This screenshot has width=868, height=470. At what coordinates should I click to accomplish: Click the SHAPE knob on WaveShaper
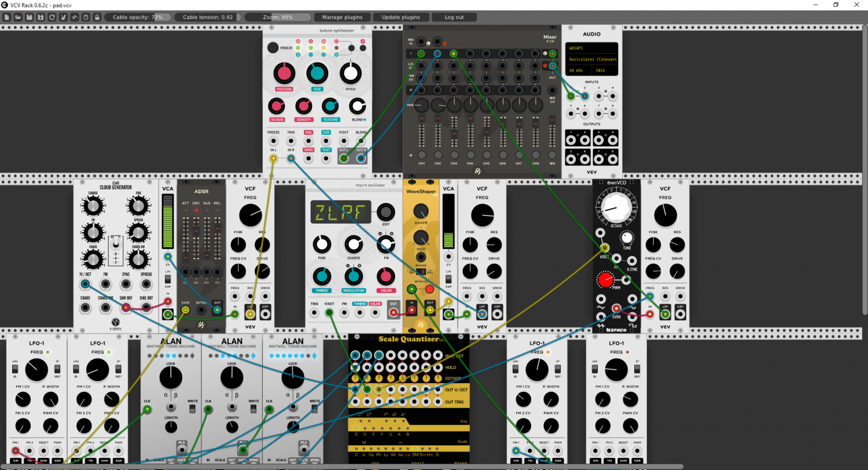(x=421, y=211)
